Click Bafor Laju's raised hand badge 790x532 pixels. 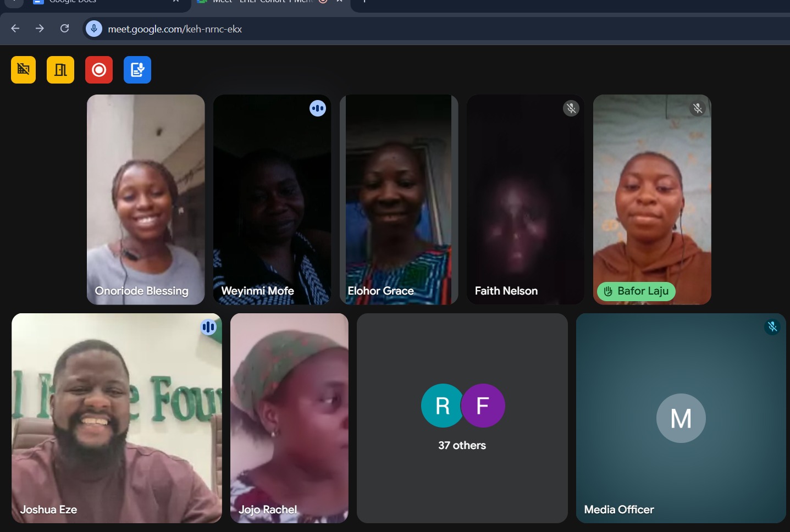(636, 291)
